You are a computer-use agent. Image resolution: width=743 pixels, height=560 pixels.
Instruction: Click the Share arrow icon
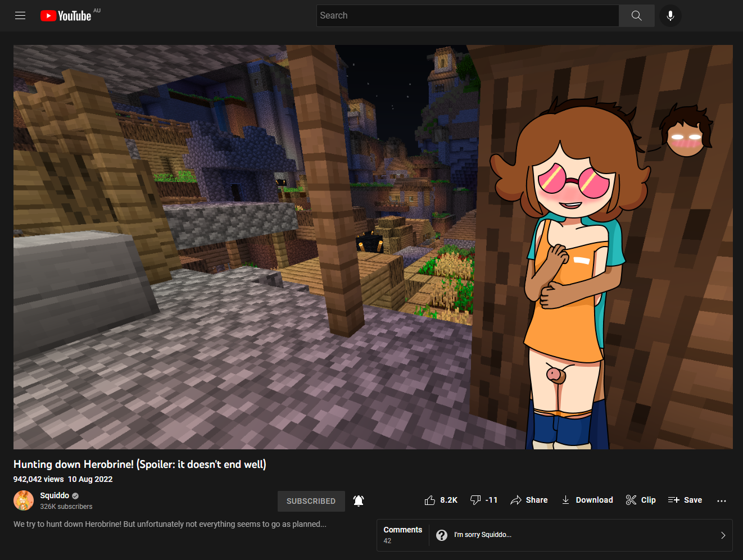pyautogui.click(x=517, y=499)
